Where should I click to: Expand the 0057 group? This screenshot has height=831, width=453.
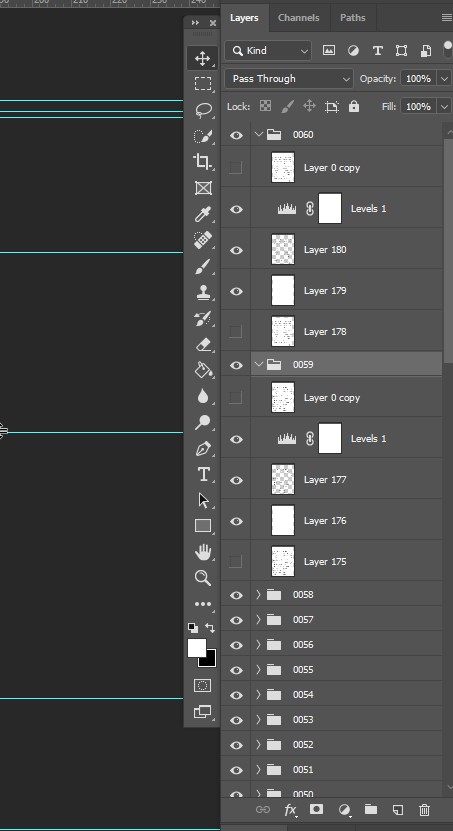click(259, 620)
